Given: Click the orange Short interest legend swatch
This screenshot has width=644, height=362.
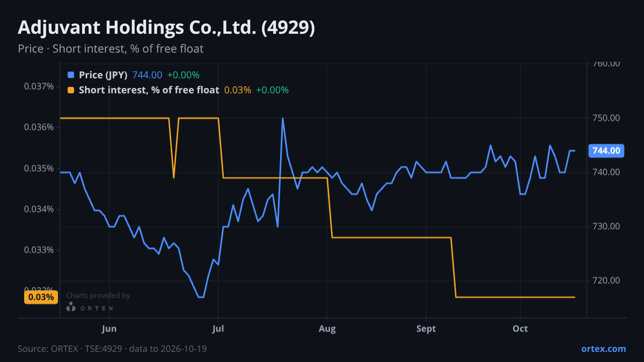Looking at the screenshot, I should click(x=71, y=90).
